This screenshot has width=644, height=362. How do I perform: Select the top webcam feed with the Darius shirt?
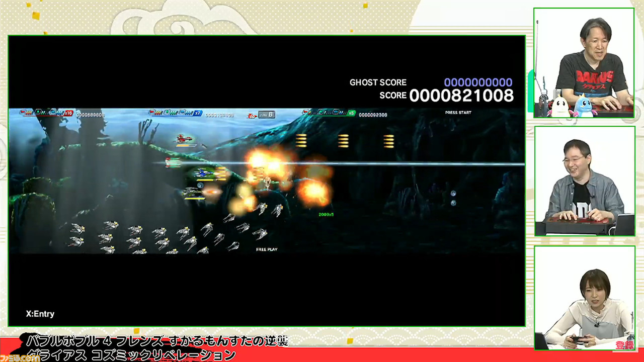tap(584, 63)
